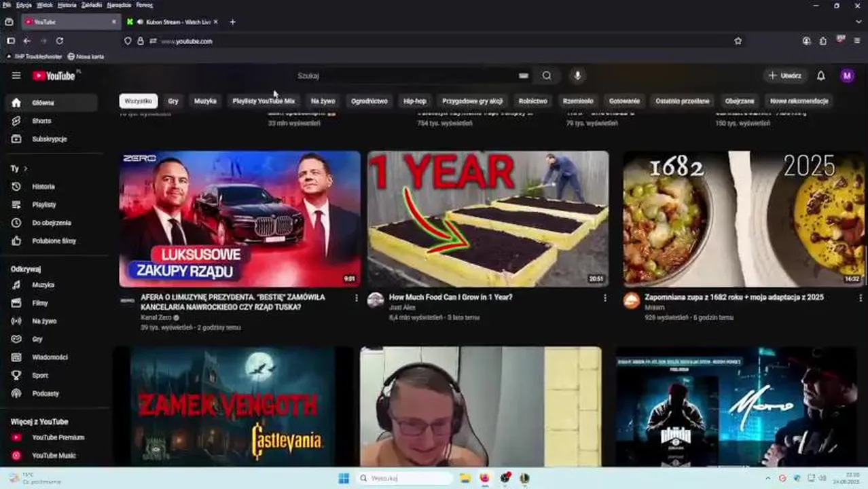Open the Zamek Vengoth Castlevania thumbnail

(233, 406)
